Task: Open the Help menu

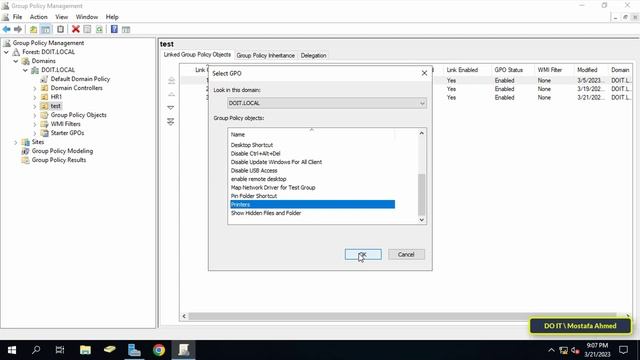Action: 112,17
